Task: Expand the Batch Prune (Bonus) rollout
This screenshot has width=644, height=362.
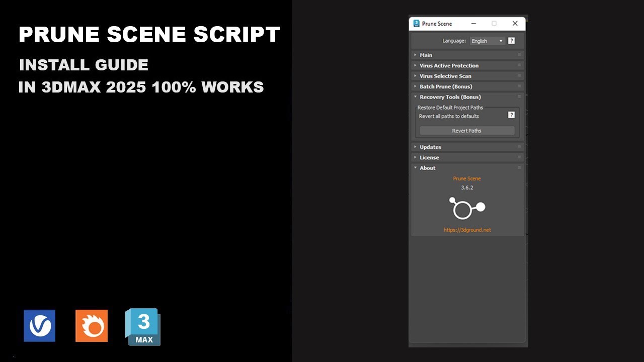Action: pyautogui.click(x=467, y=86)
